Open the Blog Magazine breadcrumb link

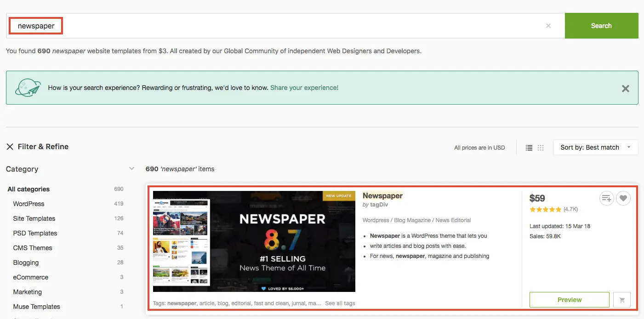pyautogui.click(x=412, y=220)
